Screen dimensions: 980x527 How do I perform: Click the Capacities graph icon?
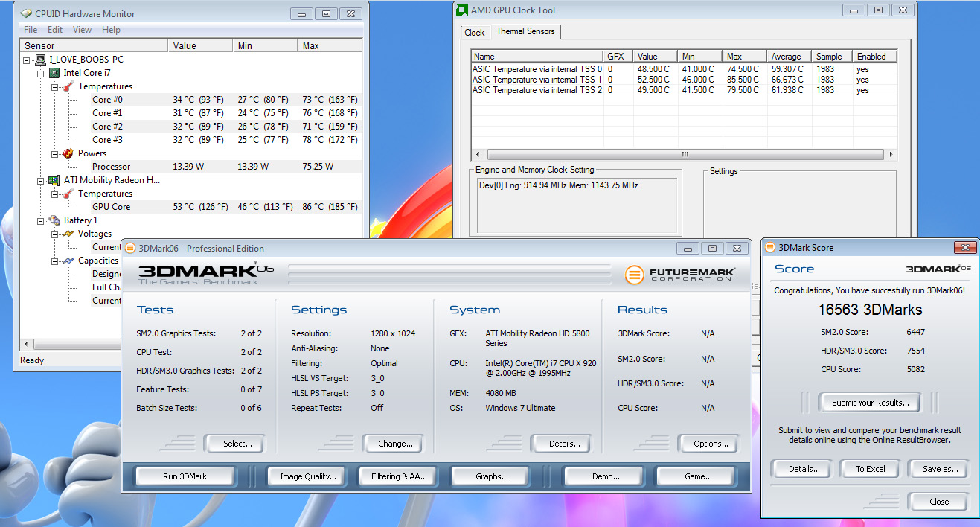pos(68,261)
